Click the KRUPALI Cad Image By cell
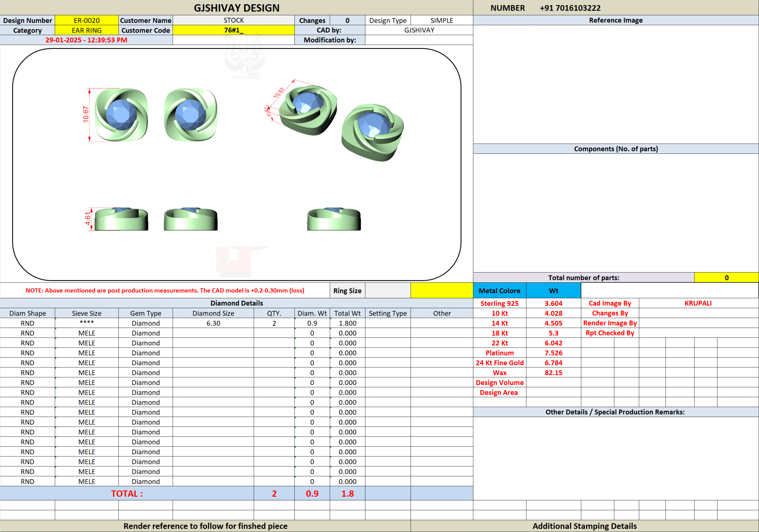 pos(698,303)
